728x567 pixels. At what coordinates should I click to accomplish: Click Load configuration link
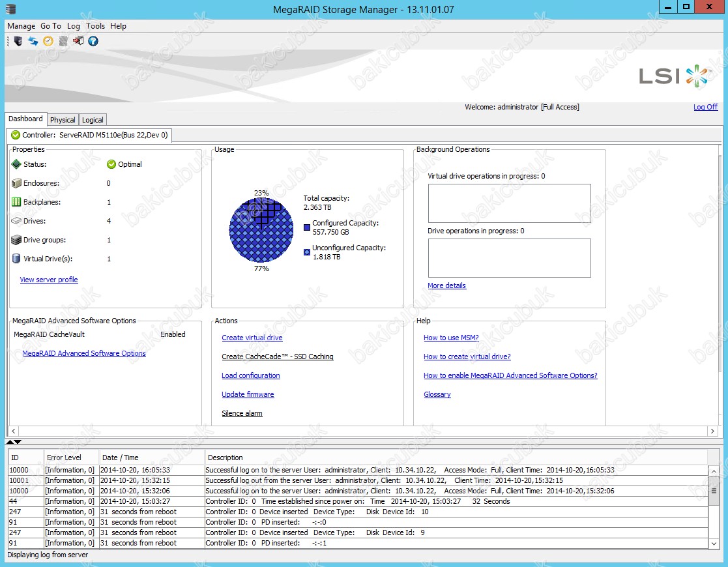(251, 375)
